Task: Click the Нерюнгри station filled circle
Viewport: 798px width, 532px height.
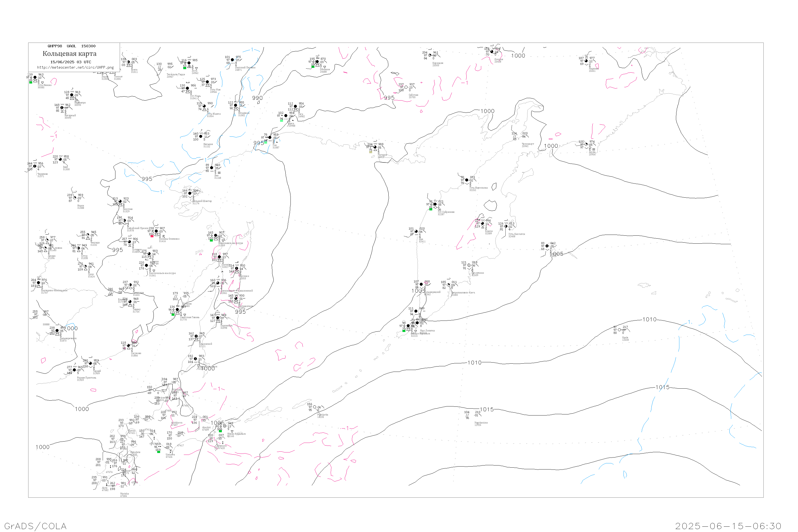Action: (x=72, y=95)
